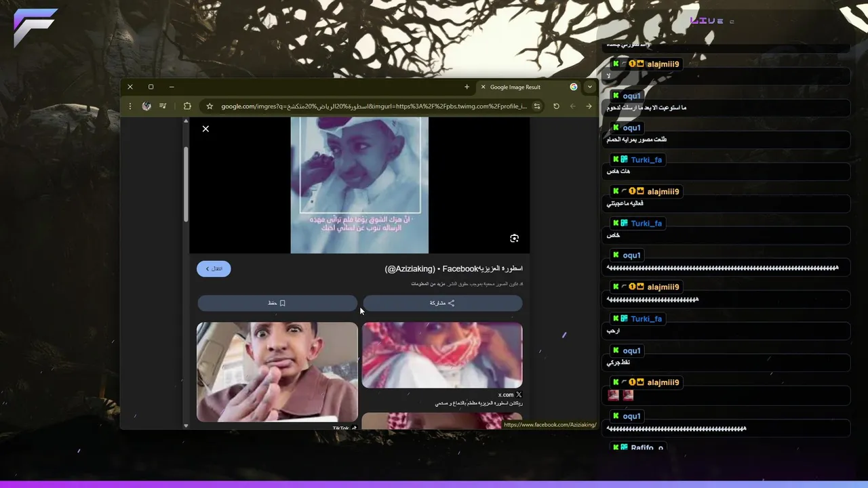Expand the tab search dropdown arrow
This screenshot has width=868, height=488.
589,87
